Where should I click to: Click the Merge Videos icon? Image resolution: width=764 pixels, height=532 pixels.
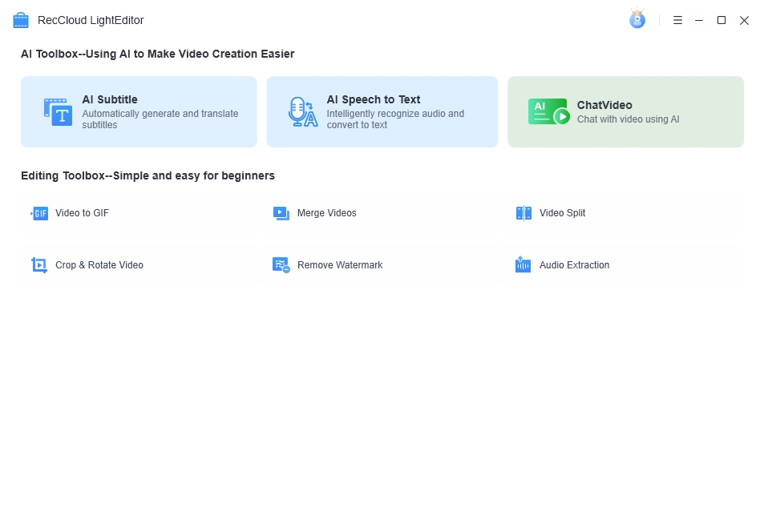pyautogui.click(x=281, y=213)
